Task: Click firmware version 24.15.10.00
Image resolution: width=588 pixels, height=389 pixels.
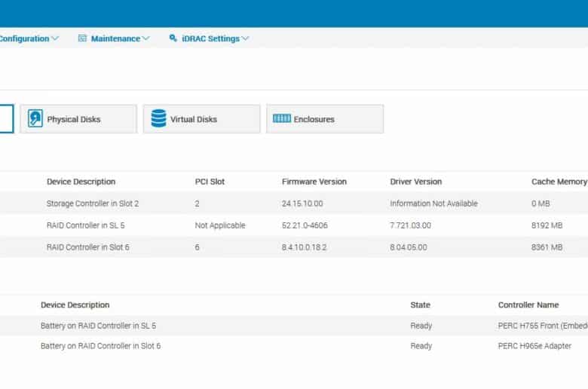Action: point(302,204)
